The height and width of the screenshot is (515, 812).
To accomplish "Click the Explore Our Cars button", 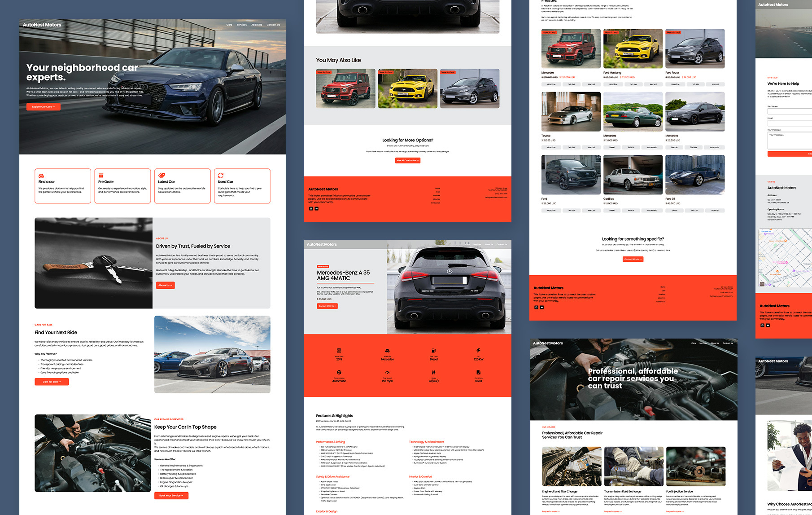I will 43,106.
